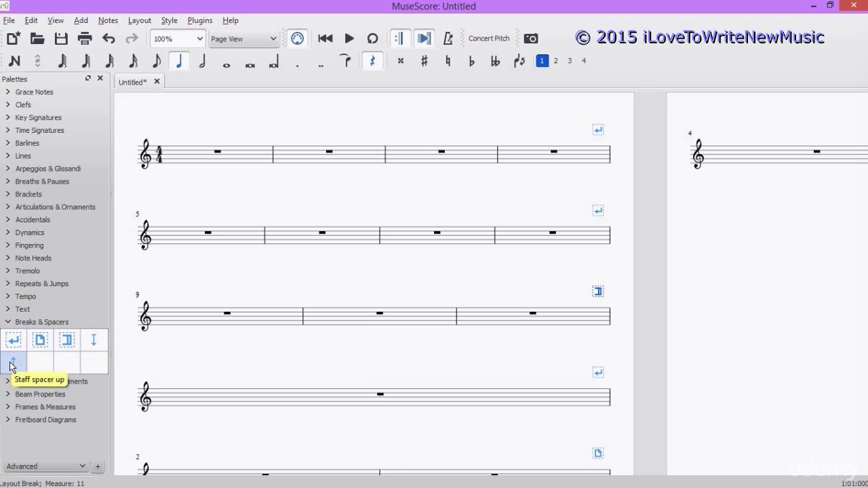Apply double sharp accidental

pos(401,62)
